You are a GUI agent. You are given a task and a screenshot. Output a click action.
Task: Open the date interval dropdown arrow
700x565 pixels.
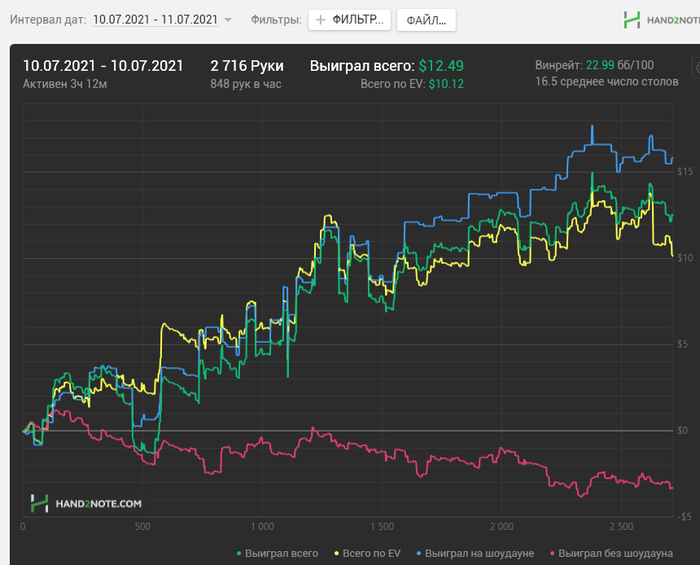(228, 20)
